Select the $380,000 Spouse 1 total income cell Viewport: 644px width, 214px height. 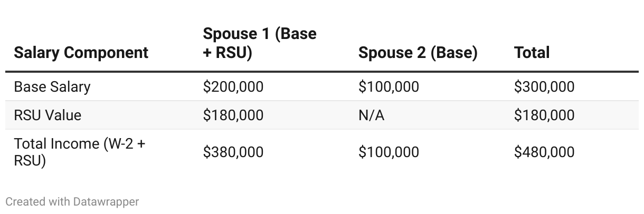click(233, 152)
